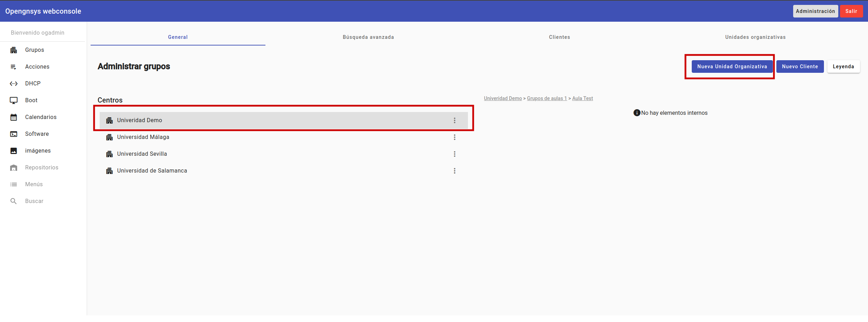
Task: Switch to the Clientes tab
Action: pos(559,37)
